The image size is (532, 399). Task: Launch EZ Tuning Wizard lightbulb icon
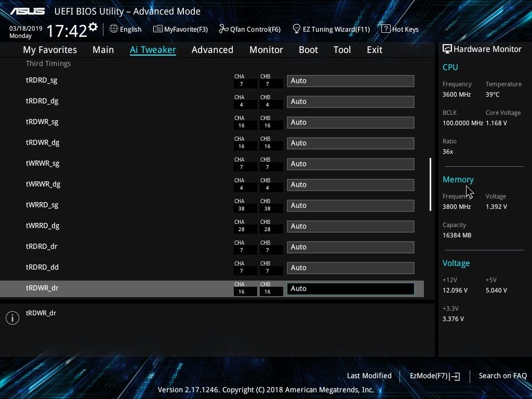coord(297,29)
